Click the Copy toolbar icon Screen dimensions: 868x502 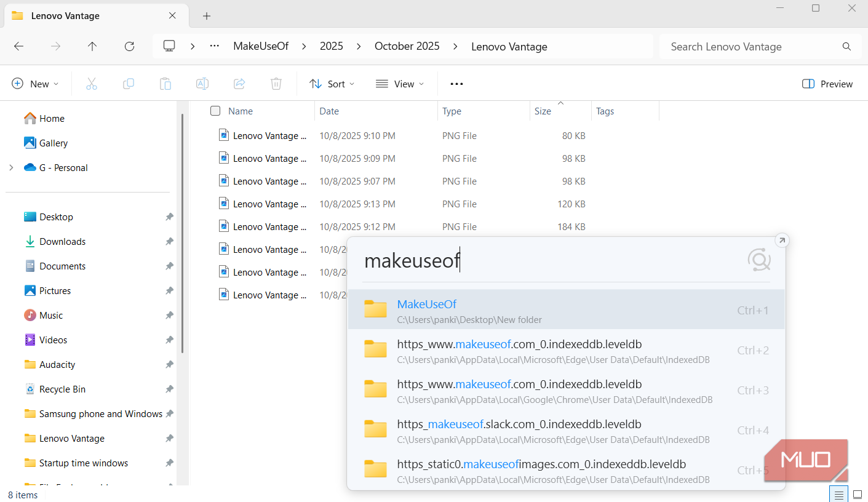pyautogui.click(x=129, y=84)
